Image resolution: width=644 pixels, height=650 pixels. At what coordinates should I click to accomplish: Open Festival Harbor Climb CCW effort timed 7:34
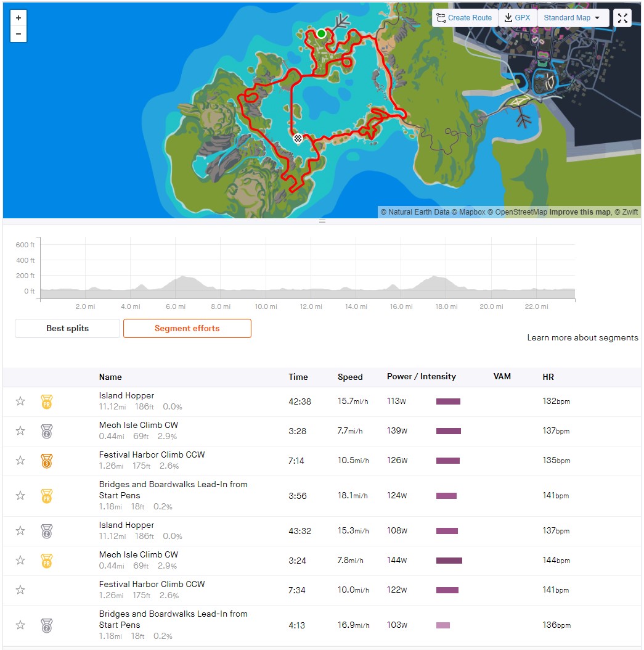coord(152,584)
